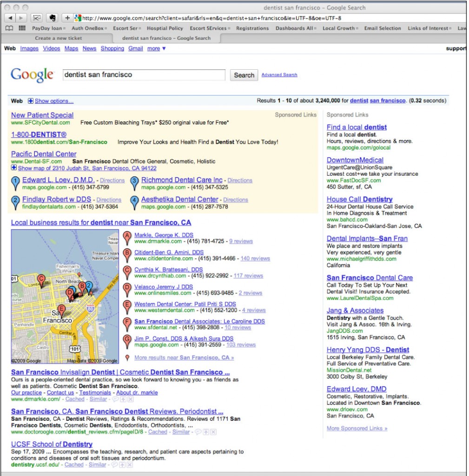Select Images in the Google navigation bar

pos(29,48)
